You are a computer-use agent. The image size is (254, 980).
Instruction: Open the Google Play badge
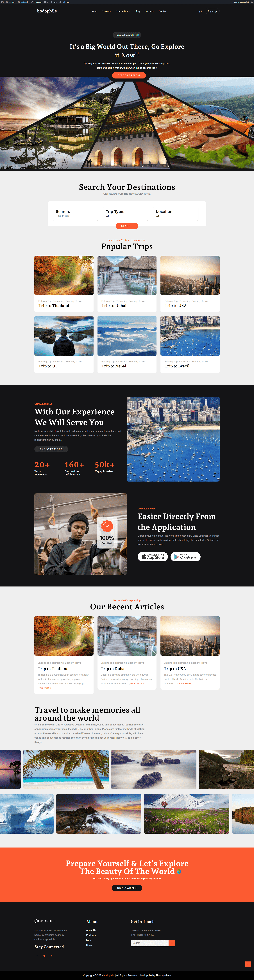[x=186, y=557]
